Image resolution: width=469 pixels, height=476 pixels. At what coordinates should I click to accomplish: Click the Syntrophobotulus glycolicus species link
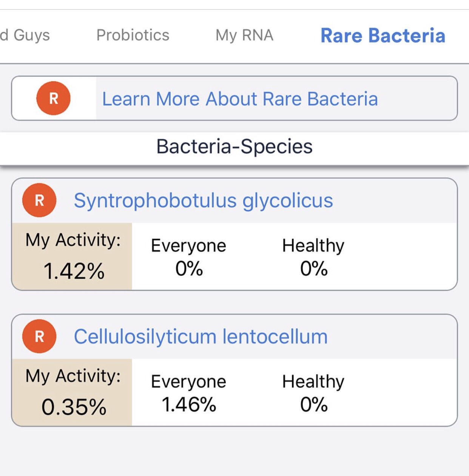point(204,201)
